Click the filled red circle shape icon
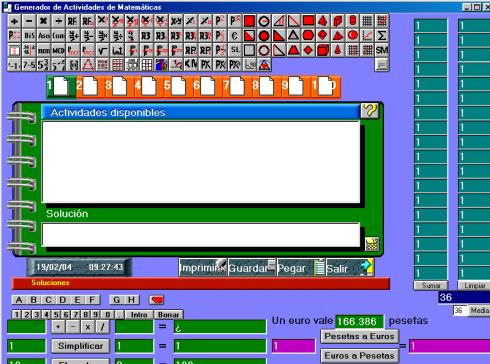Image resolution: width=490 pixels, height=364 pixels. (264, 36)
